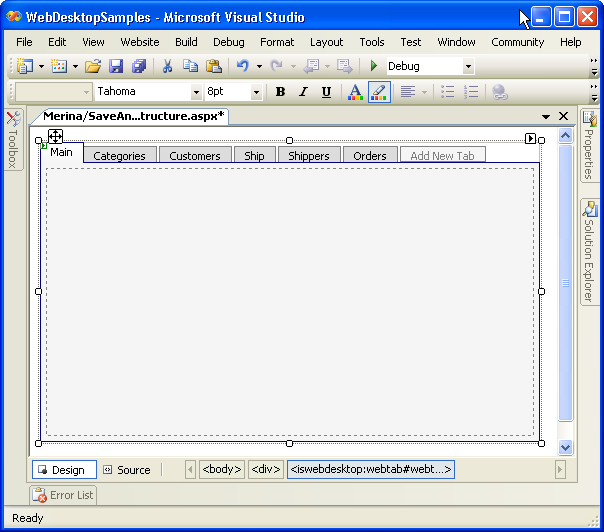This screenshot has width=604, height=532.
Task: Toggle Underline formatting
Action: pos(326,92)
